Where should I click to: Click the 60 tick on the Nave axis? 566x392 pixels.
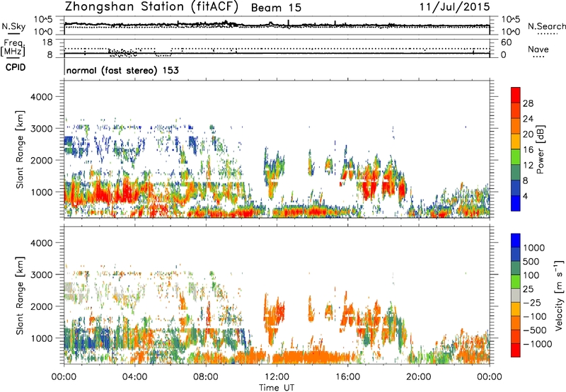click(x=506, y=42)
